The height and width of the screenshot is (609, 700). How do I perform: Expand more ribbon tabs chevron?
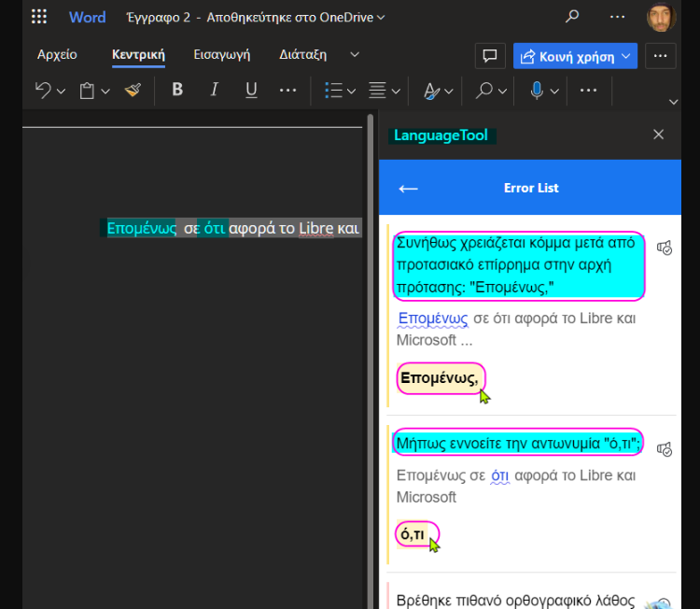(355, 54)
